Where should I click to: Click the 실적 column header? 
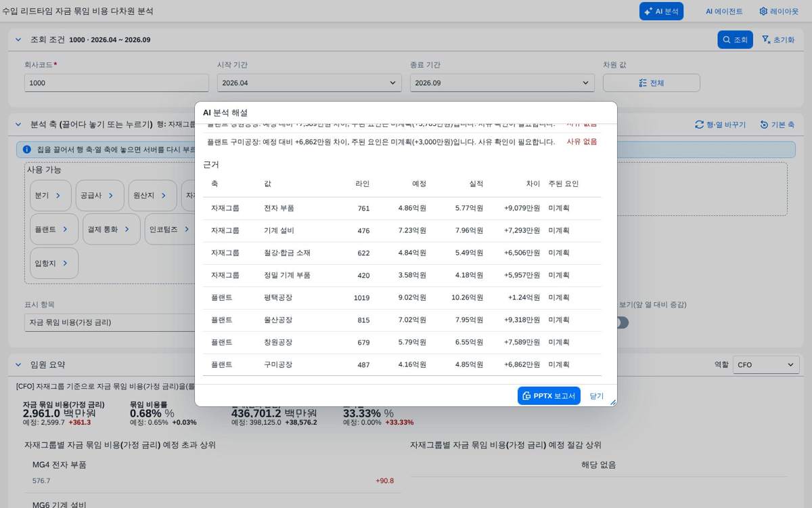(x=476, y=184)
